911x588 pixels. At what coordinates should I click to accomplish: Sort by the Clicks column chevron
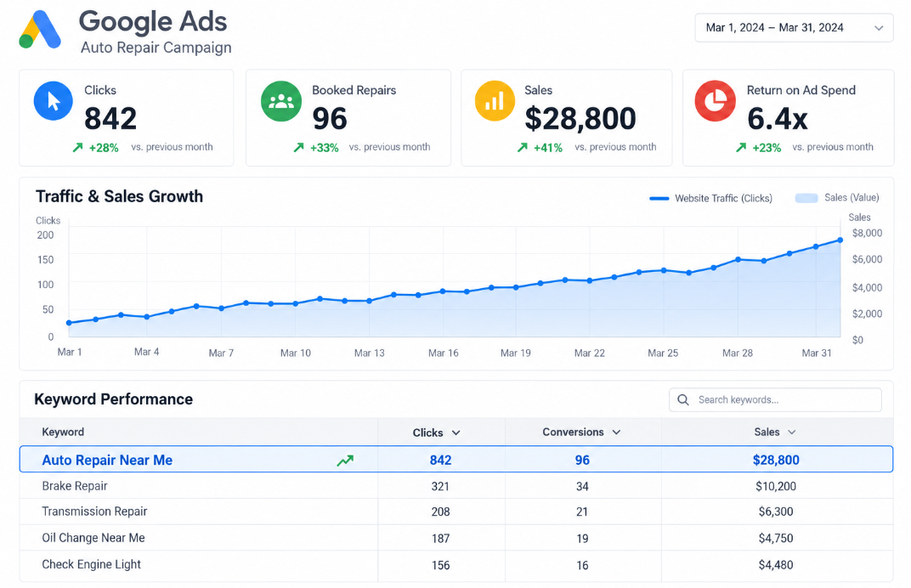(x=456, y=433)
